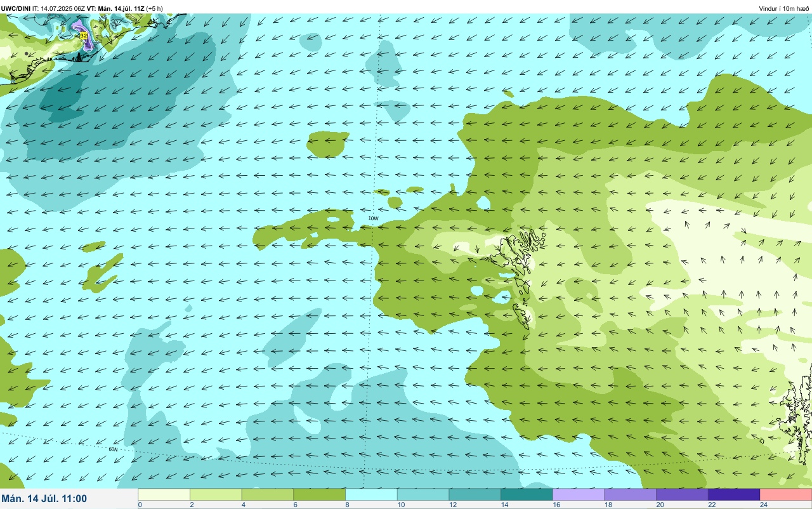Click the legend scale label '0'
This screenshot has height=509, width=812.
pyautogui.click(x=140, y=505)
